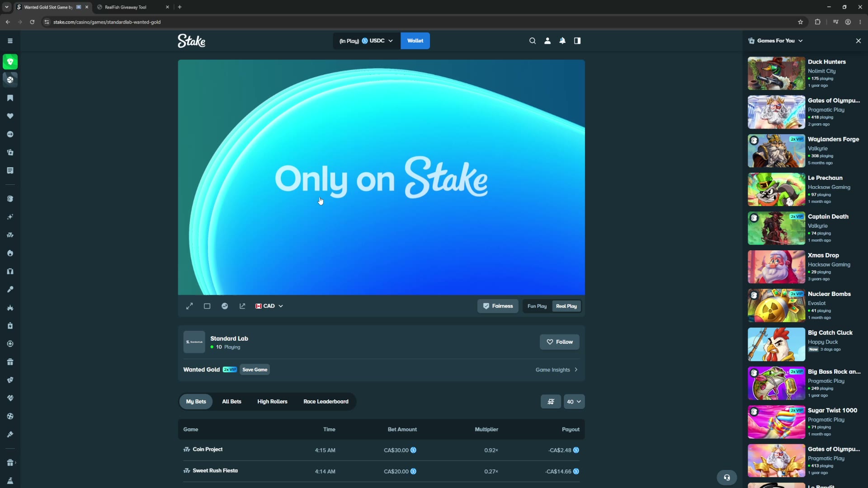Open Favourites heart icon in the sidebar
This screenshot has height=488, width=868.
point(10,116)
